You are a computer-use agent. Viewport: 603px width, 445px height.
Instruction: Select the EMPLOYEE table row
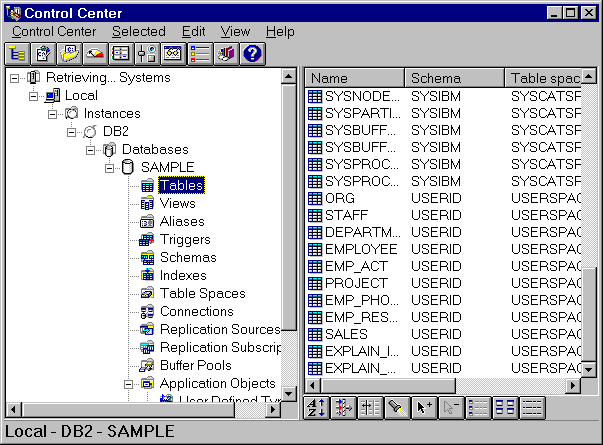360,249
